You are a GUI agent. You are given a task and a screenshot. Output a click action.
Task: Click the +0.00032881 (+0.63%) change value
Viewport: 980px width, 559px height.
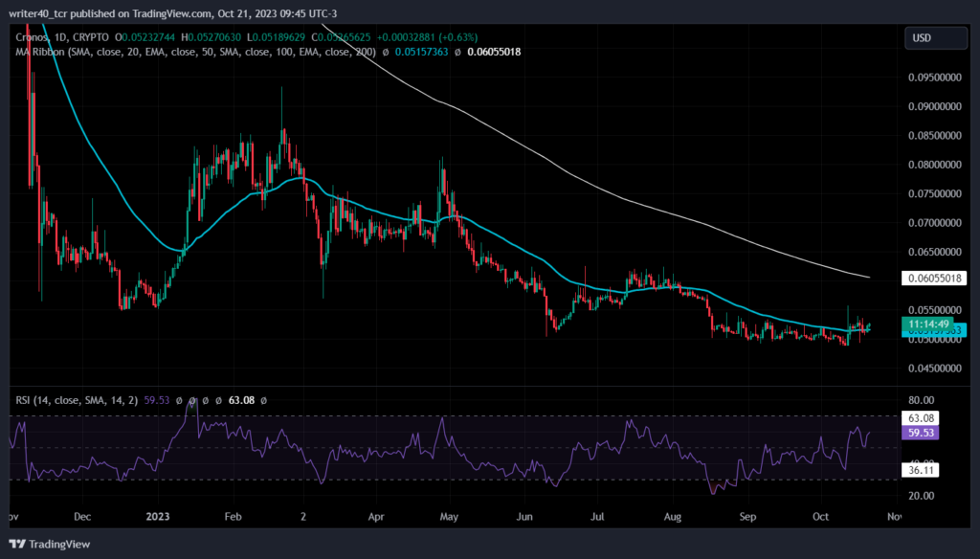(x=428, y=37)
